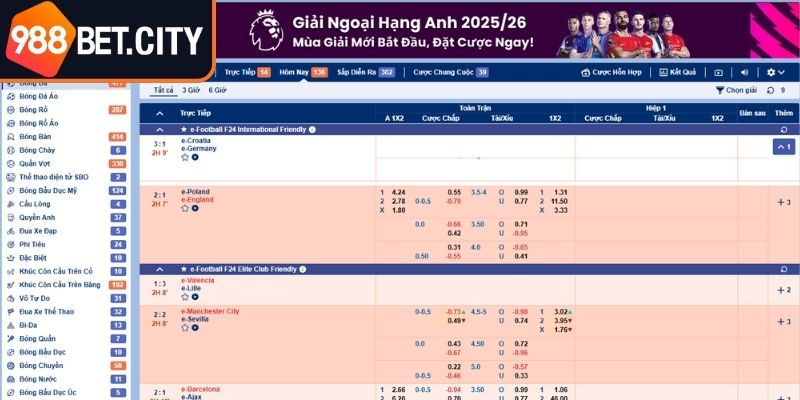Favorite the e-Valencia vs e-Lille match
The height and width of the screenshot is (400, 800).
[185, 296]
